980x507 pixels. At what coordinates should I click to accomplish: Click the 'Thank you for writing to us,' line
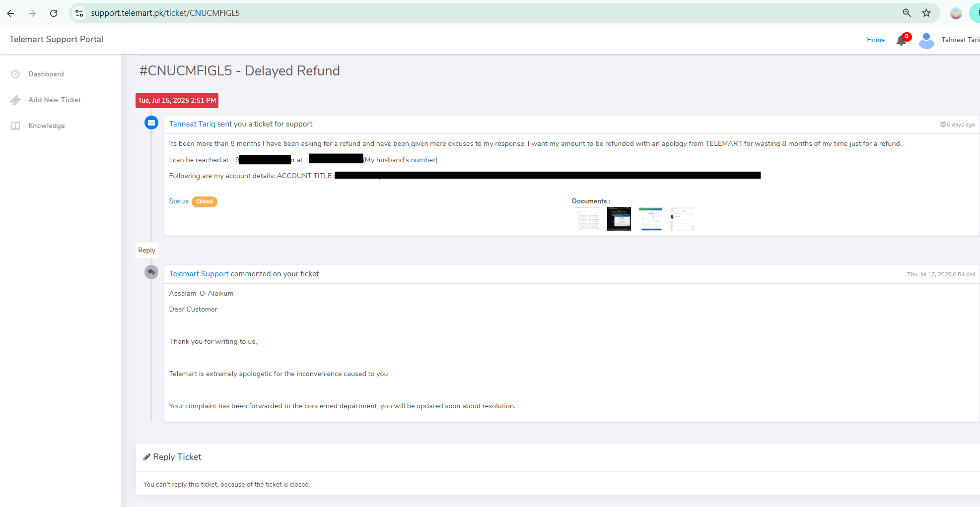click(213, 341)
